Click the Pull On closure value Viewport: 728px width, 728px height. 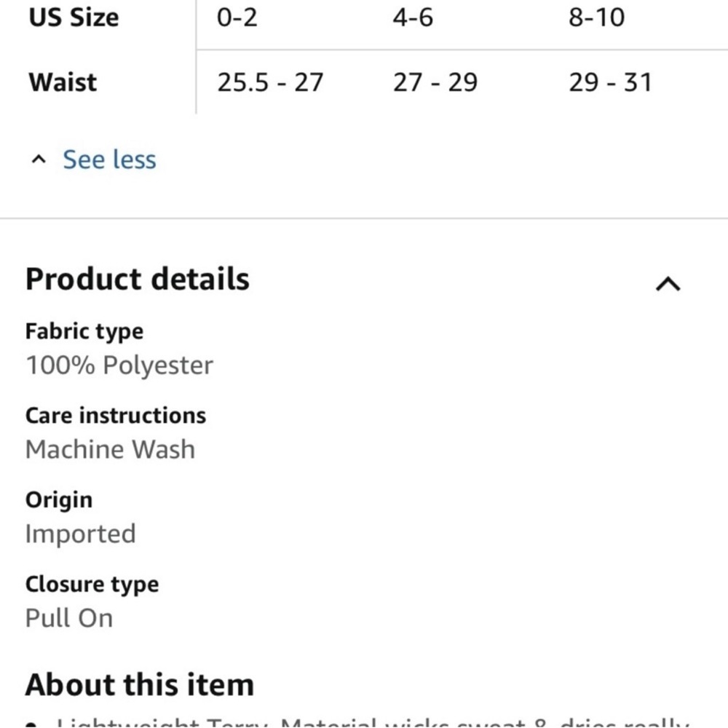69,618
